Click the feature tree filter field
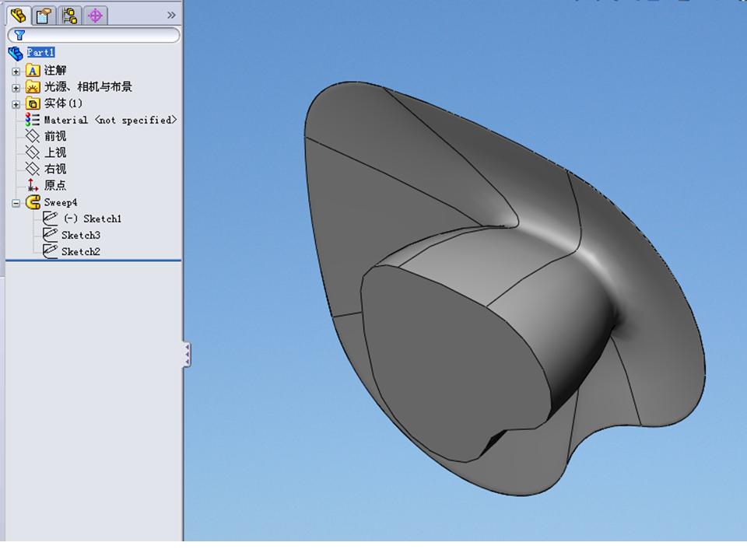The width and height of the screenshot is (747, 560). click(x=94, y=35)
